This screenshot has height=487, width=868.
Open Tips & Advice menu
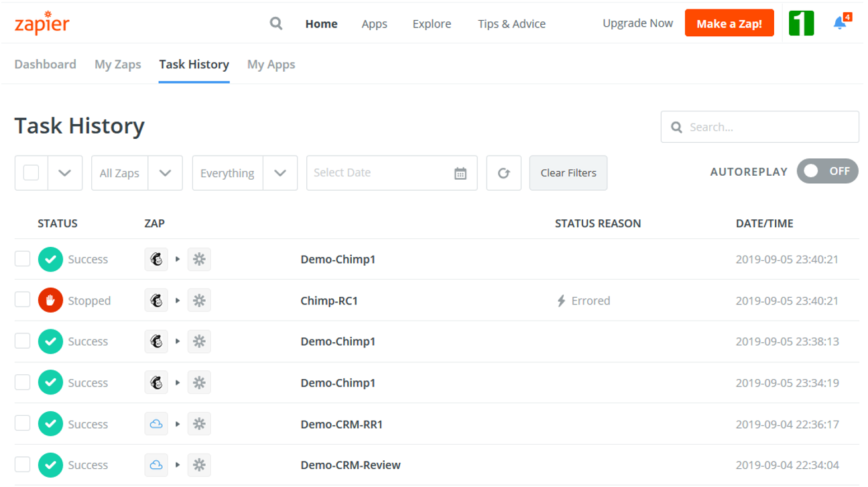pos(511,23)
